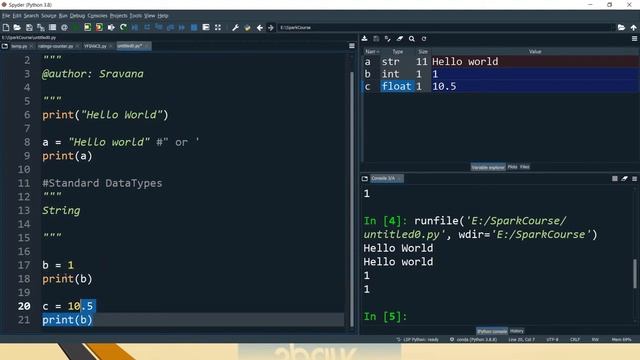Switch to Files tab
The height and width of the screenshot is (360, 640).
(524, 167)
